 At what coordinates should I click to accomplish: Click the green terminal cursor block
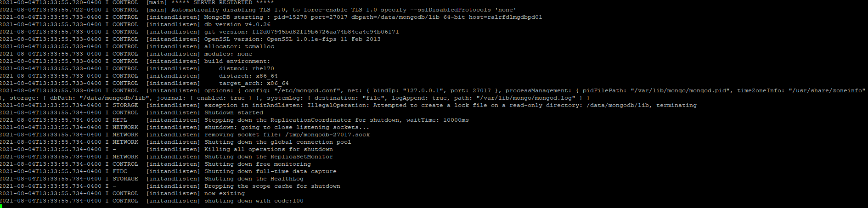pyautogui.click(x=1, y=206)
